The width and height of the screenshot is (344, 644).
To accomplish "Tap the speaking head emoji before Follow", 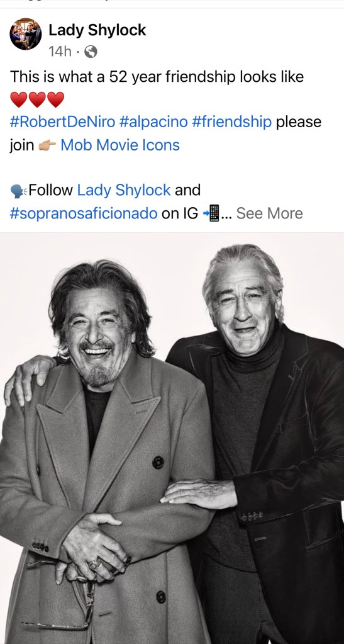I will tap(18, 191).
